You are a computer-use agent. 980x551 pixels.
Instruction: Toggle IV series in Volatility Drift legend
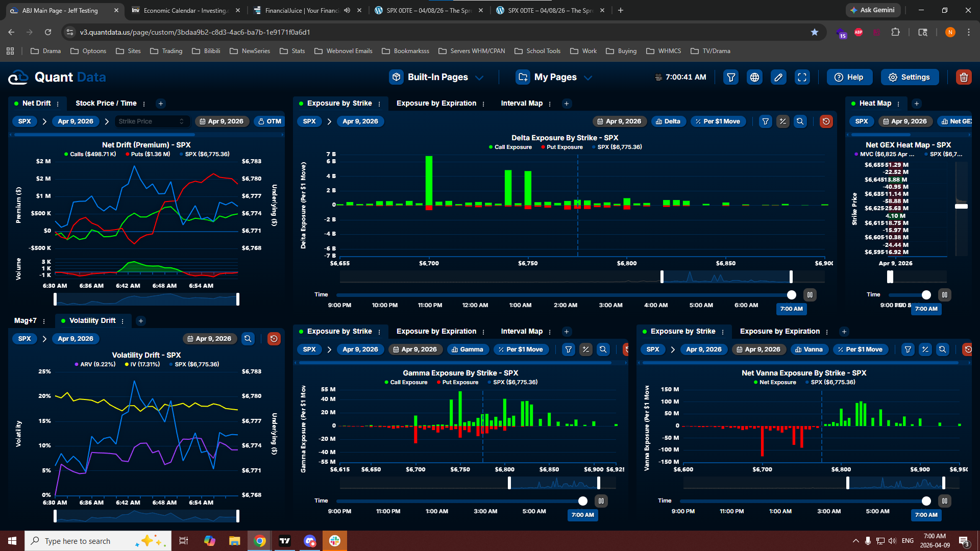142,364
